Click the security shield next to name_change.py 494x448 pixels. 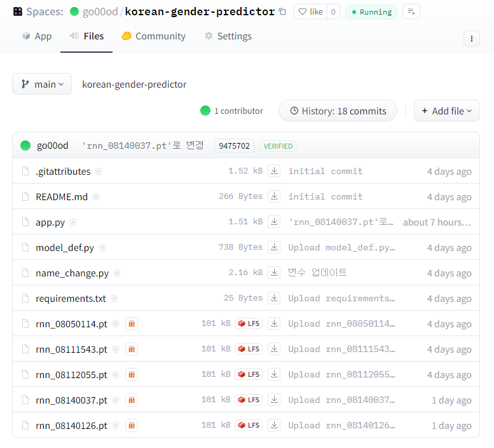click(117, 273)
